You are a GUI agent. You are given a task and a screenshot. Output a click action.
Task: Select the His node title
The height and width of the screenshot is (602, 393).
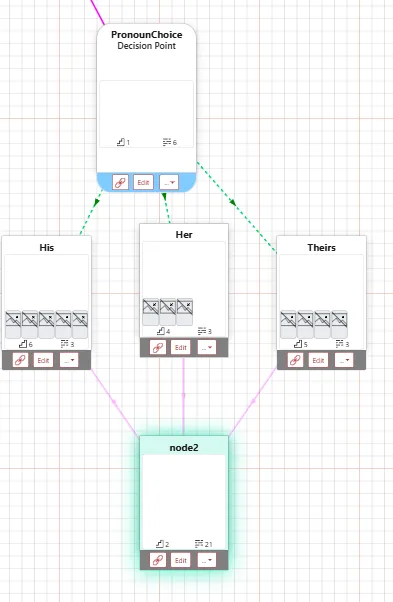[46, 248]
